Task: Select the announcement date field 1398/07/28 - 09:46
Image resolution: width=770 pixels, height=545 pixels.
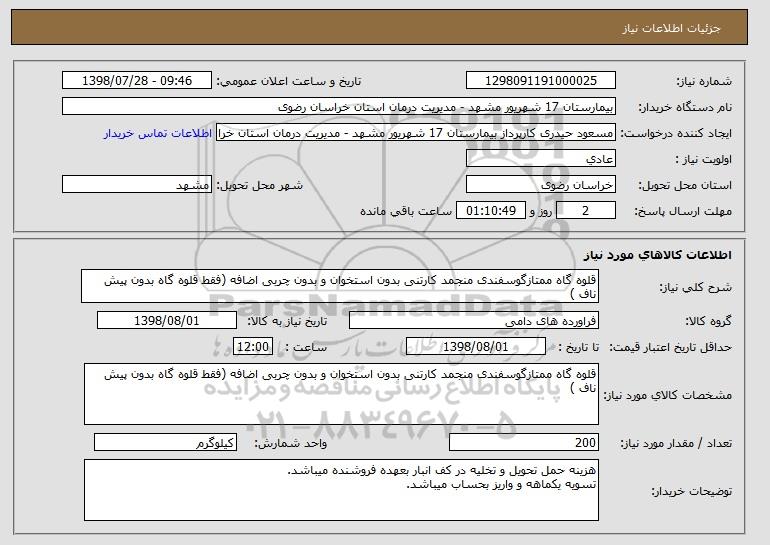Action: point(137,81)
